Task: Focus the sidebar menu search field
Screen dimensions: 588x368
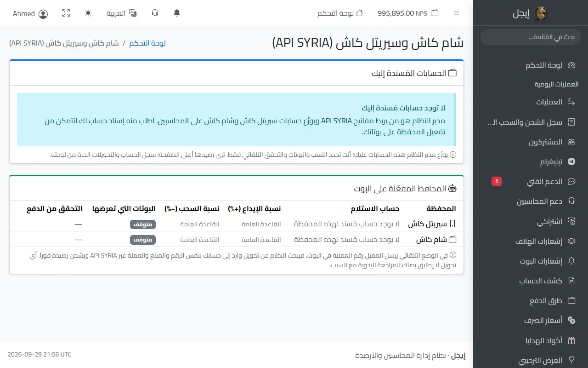Action: 531,37
